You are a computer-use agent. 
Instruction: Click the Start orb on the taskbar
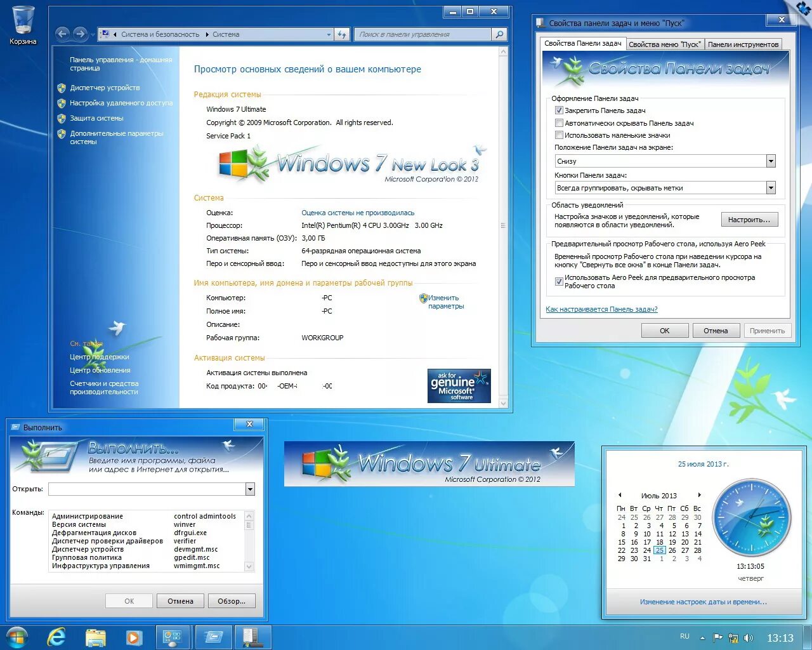[x=17, y=637]
